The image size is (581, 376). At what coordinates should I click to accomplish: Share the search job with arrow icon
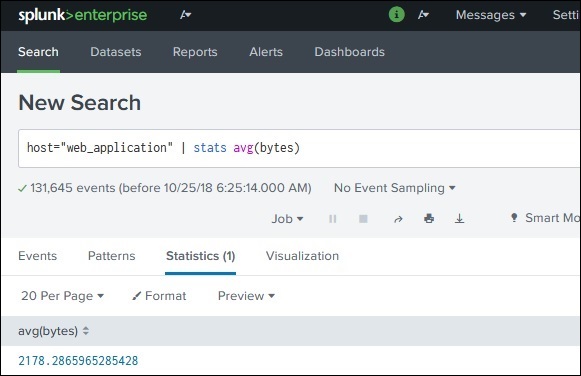point(398,219)
